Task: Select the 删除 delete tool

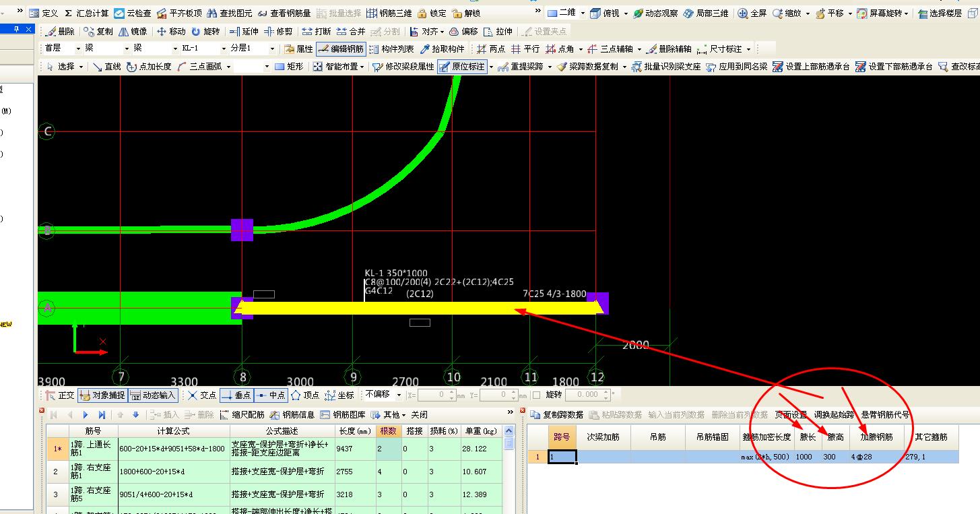Action: click(60, 31)
